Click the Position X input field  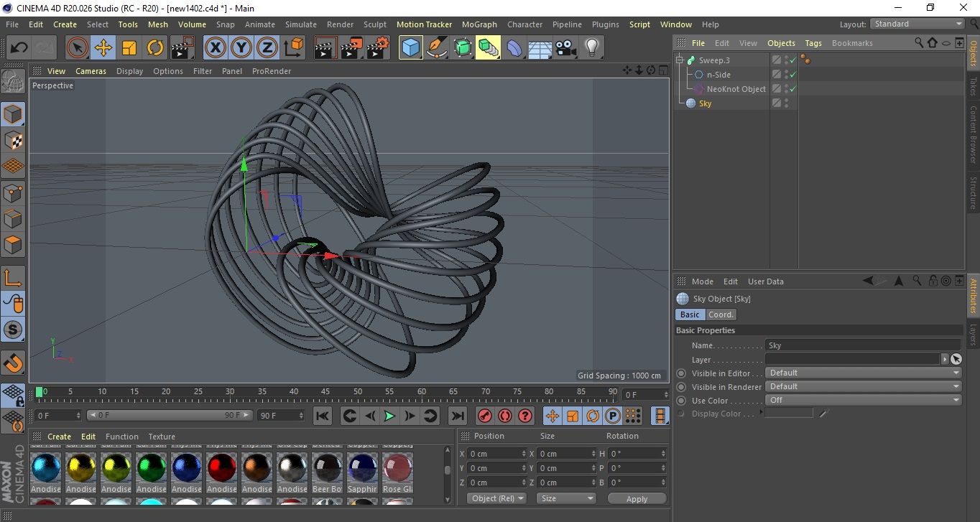(497, 454)
